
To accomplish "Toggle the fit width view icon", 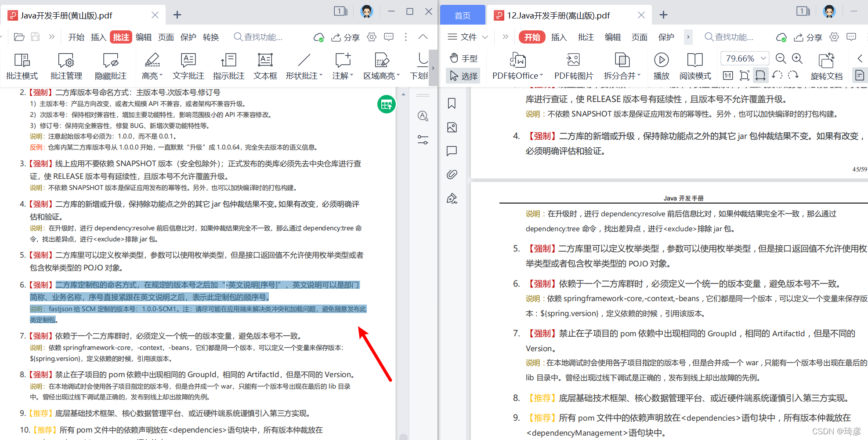I will coord(760,76).
